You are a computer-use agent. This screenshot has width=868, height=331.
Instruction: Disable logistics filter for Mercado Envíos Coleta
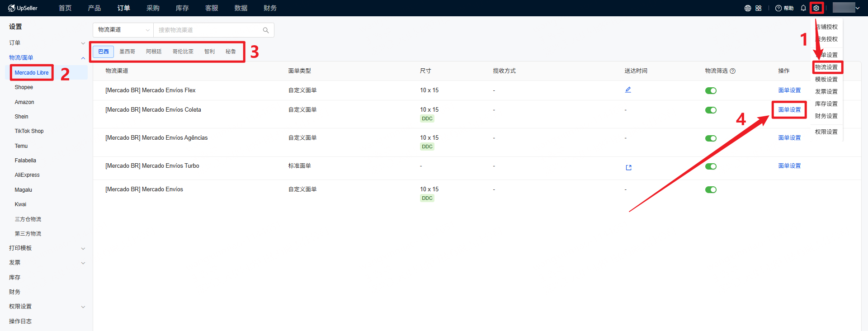[x=711, y=110]
